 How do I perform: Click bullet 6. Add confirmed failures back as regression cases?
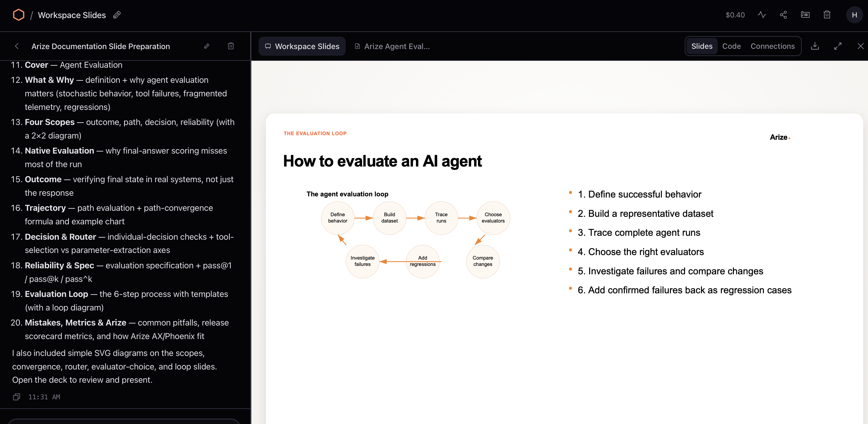684,290
